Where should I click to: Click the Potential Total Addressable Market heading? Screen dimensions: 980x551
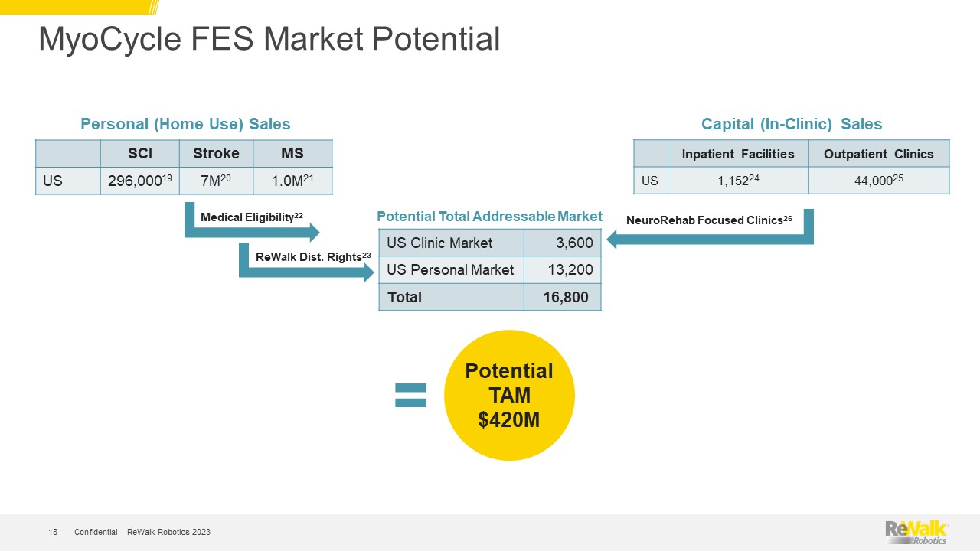[x=490, y=217]
